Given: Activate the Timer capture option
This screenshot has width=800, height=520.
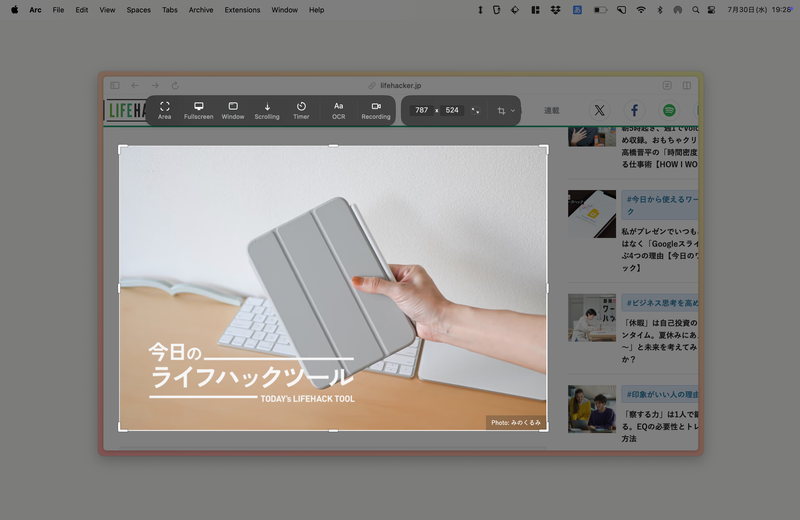Looking at the screenshot, I should pyautogui.click(x=301, y=110).
